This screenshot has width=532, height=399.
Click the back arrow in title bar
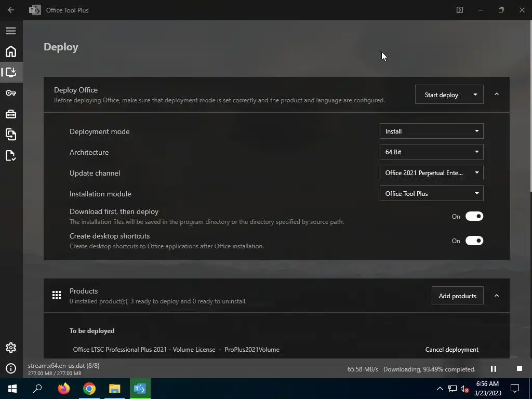tap(11, 10)
